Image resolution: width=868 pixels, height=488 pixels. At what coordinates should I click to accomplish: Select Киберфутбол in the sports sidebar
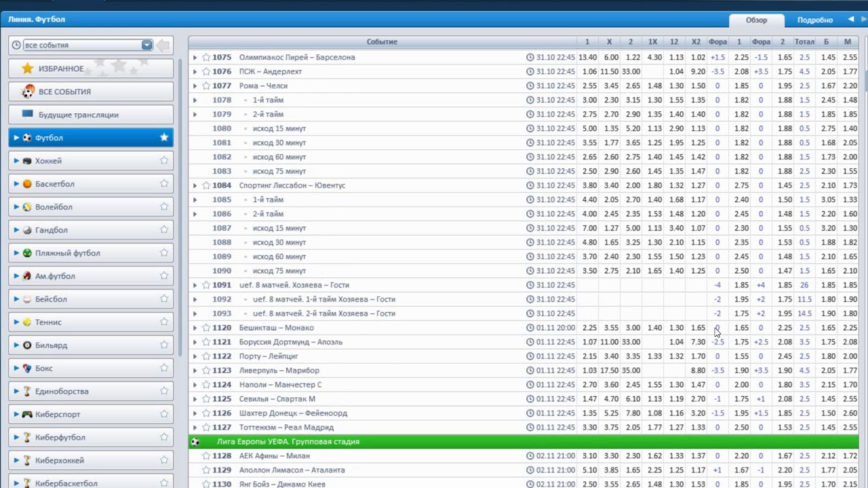91,437
